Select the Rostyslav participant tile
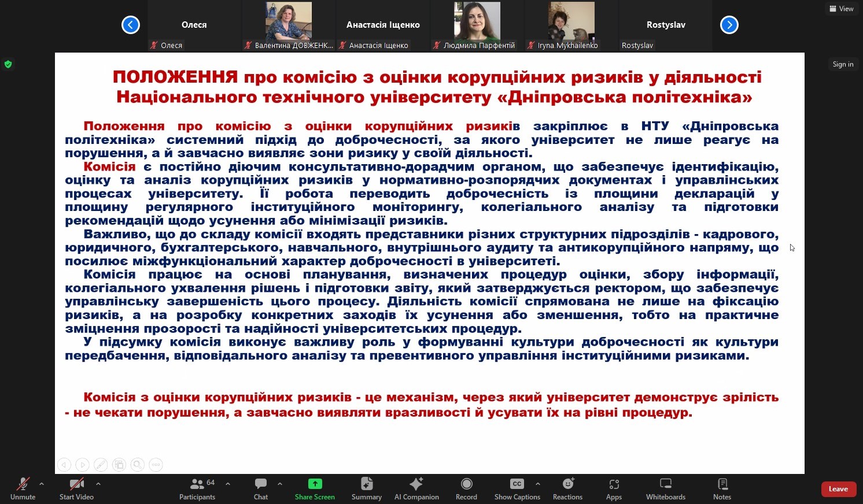This screenshot has height=504, width=863. (666, 25)
